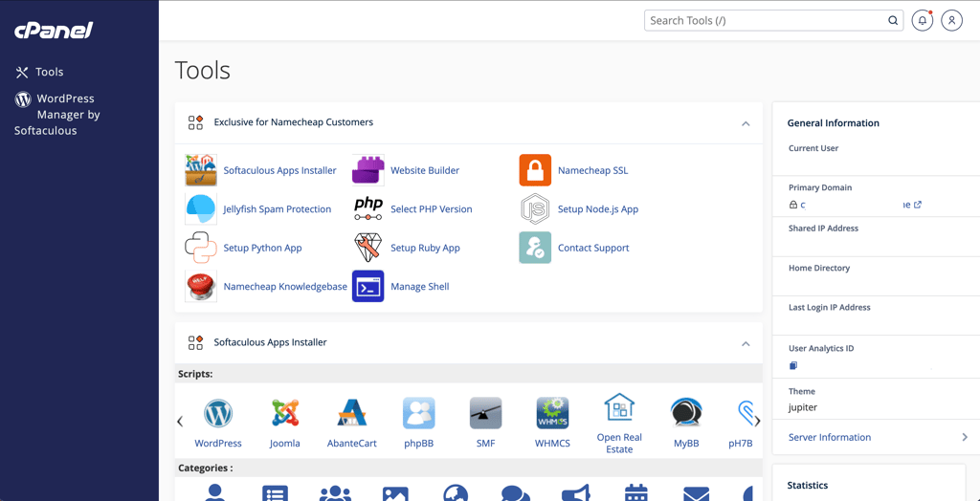This screenshot has width=980, height=501.
Task: Open the Softaculous Apps Installer toolbox icon
Action: point(201,170)
